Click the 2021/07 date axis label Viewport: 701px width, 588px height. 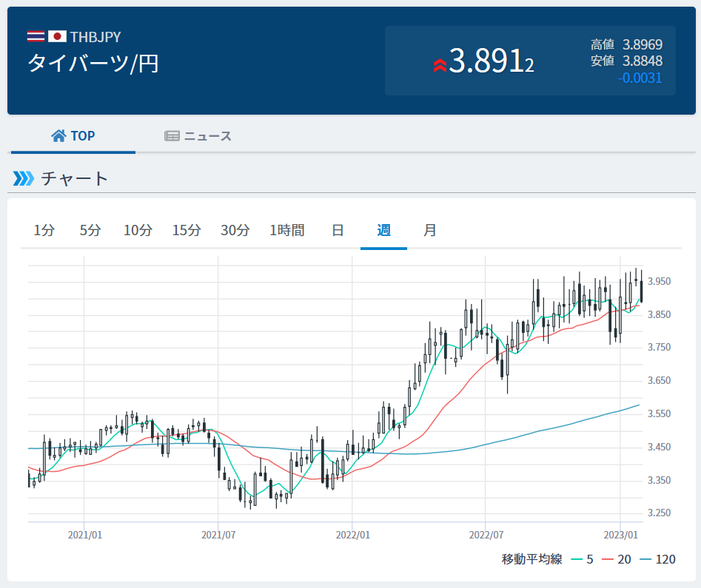218,535
